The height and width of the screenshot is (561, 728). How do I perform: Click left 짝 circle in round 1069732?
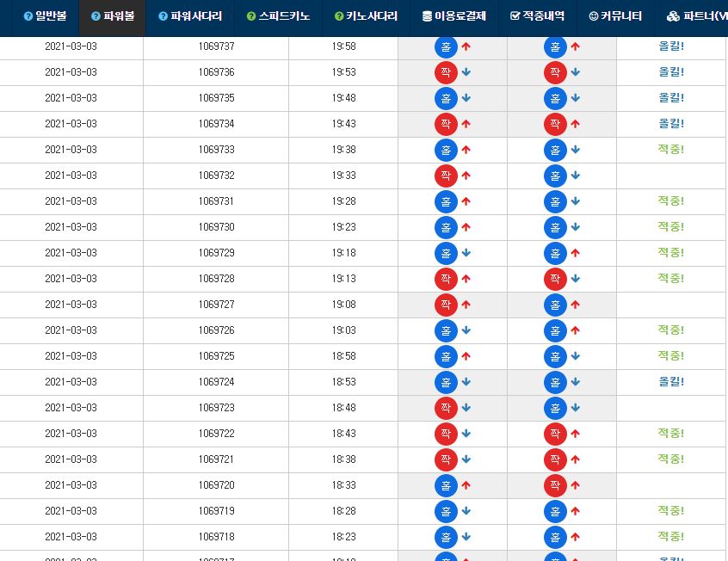click(446, 176)
